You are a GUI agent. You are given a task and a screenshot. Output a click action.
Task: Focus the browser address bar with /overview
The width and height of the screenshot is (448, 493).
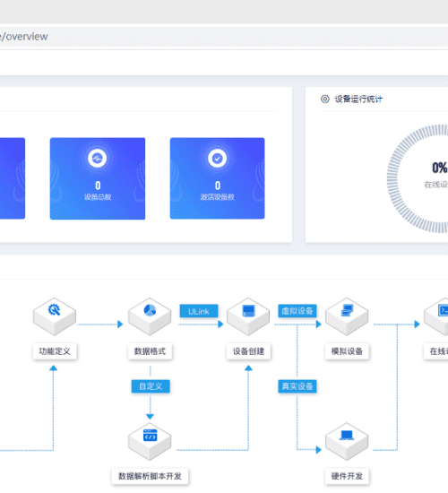pos(224,37)
